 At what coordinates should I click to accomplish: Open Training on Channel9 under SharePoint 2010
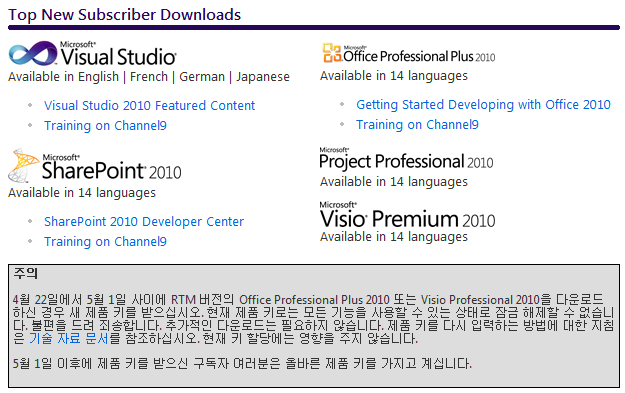(105, 242)
